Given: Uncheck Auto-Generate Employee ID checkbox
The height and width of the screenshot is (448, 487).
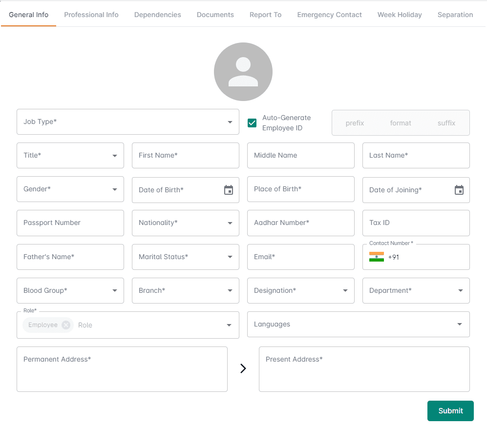Looking at the screenshot, I should click(x=252, y=123).
